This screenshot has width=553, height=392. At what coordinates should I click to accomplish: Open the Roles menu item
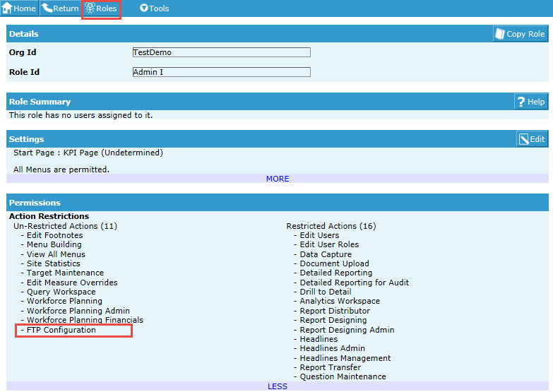[101, 8]
